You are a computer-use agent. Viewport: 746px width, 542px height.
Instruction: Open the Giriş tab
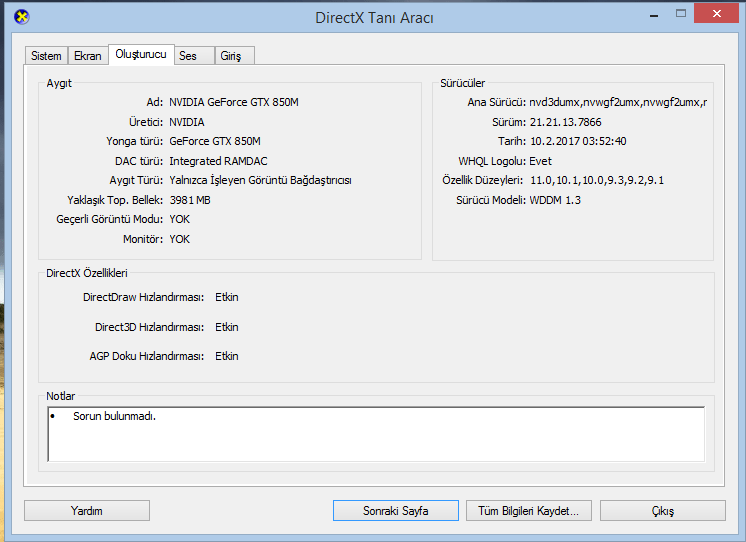[x=234, y=56]
